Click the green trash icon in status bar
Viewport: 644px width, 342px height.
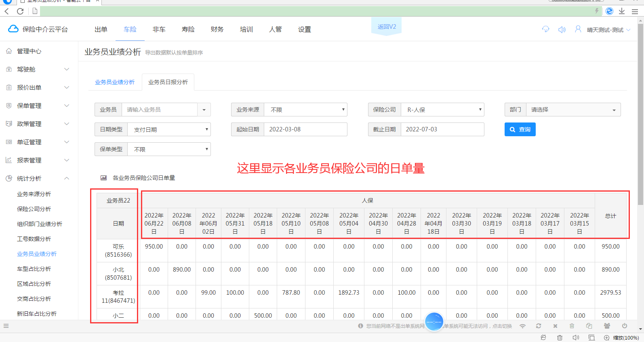572,326
